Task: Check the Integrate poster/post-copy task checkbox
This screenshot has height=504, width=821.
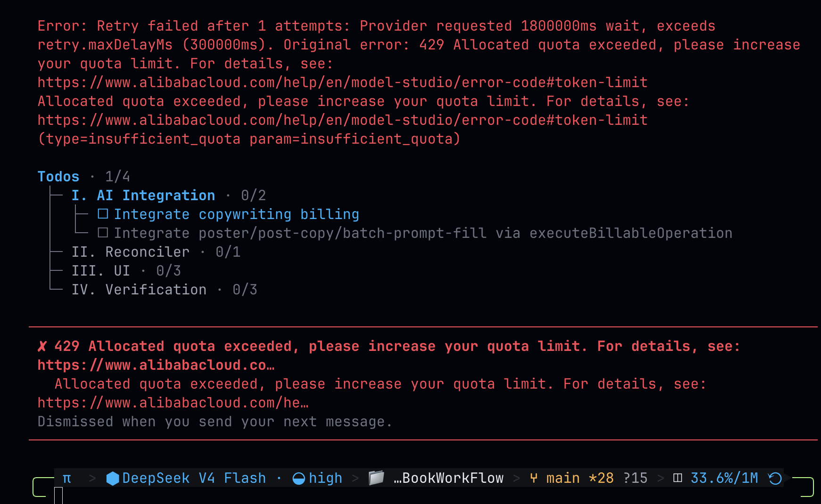Action: point(103,233)
